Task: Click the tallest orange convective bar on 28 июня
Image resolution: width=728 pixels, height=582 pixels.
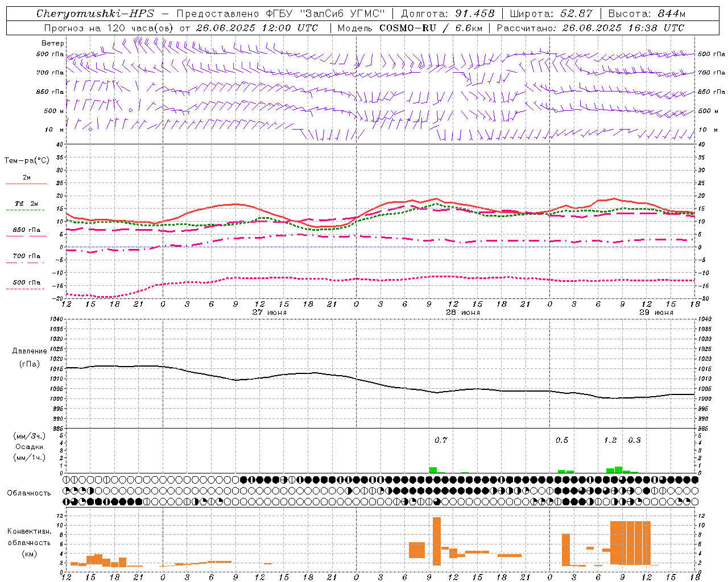Action: (437, 541)
